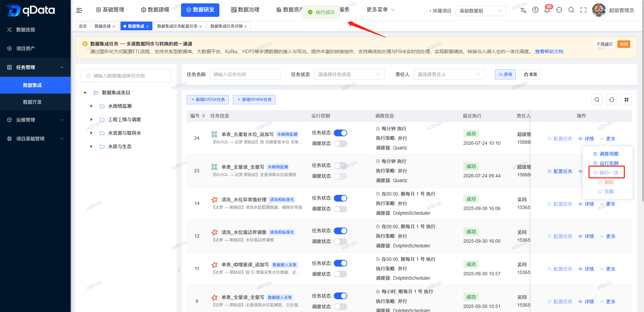This screenshot has height=312, width=644.
Task: Open 所属项目 基础数据组 dropdown
Action: [481, 11]
